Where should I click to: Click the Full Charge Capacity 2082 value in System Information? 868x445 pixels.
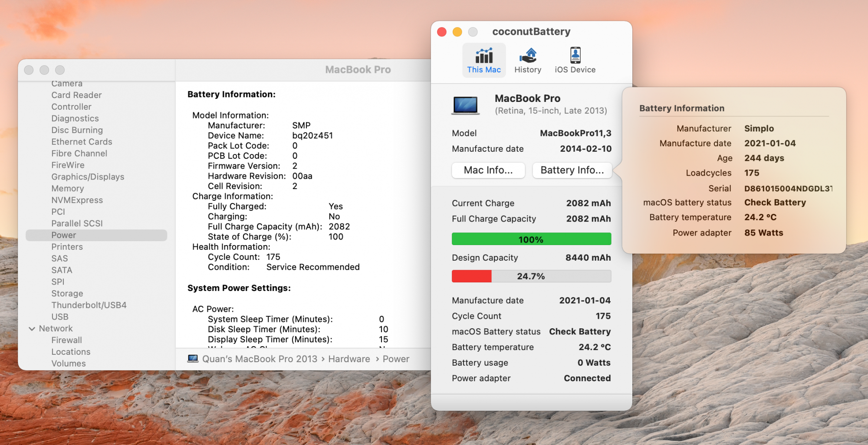[339, 227]
